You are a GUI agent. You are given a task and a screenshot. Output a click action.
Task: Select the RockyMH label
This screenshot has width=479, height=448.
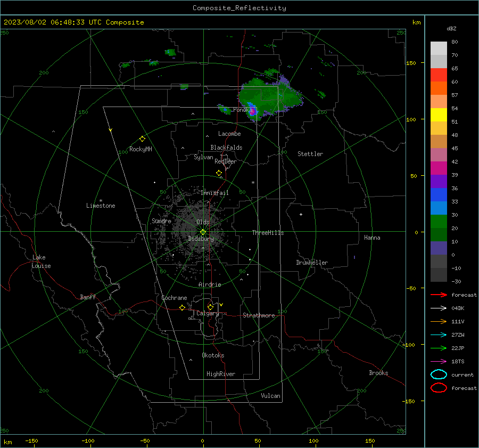(141, 149)
